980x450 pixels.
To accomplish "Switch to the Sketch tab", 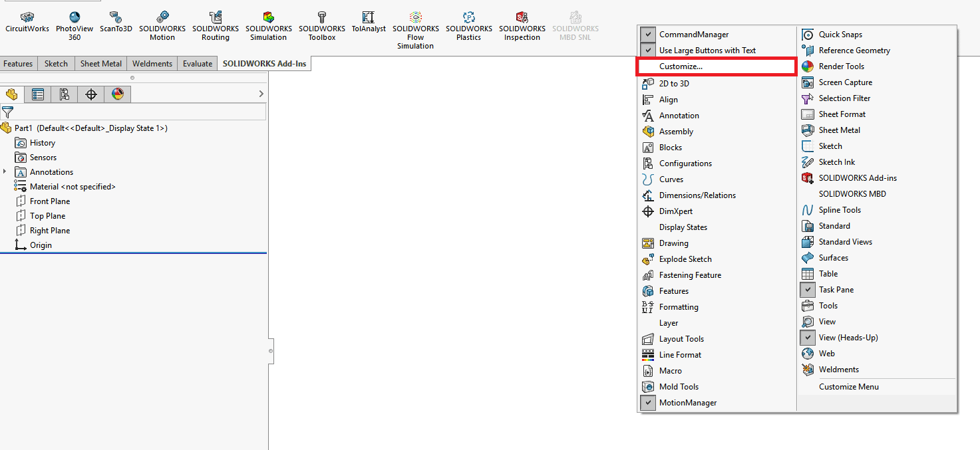I will [x=56, y=64].
